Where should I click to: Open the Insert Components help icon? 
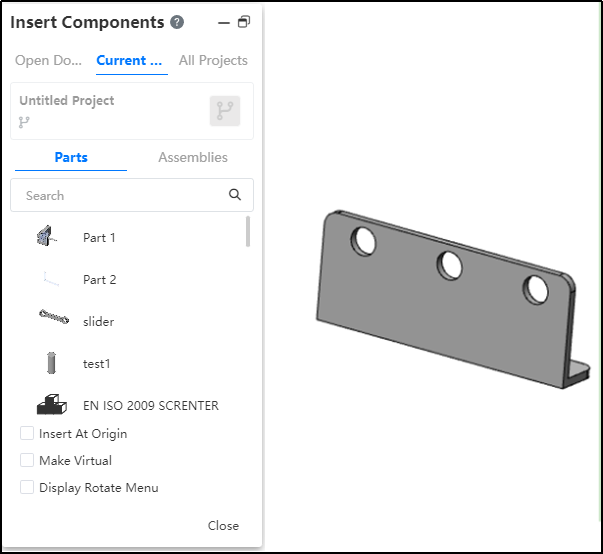(x=177, y=22)
